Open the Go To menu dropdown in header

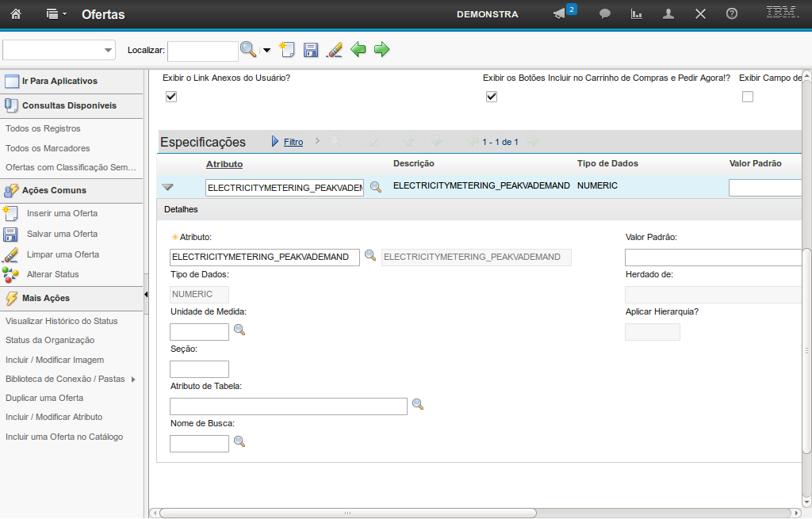coord(56,14)
